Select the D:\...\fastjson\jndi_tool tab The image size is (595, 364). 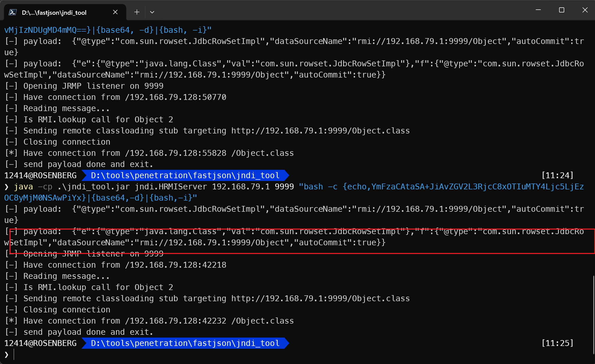pyautogui.click(x=54, y=12)
